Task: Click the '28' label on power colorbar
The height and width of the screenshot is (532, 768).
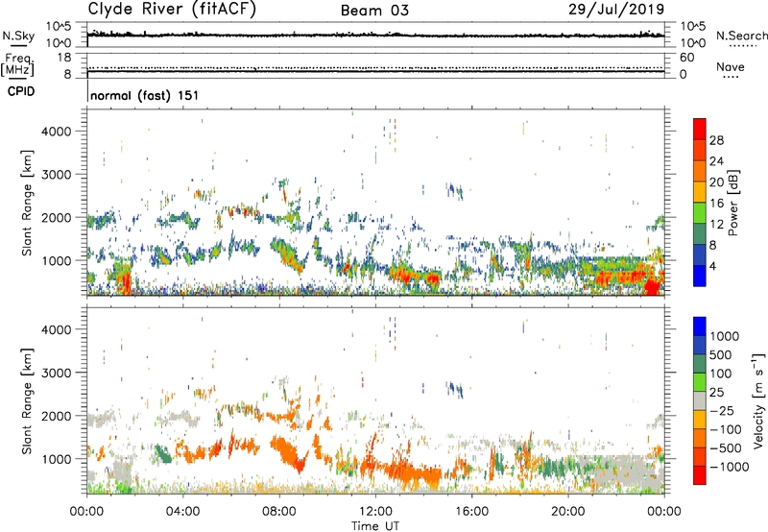Action: point(716,140)
